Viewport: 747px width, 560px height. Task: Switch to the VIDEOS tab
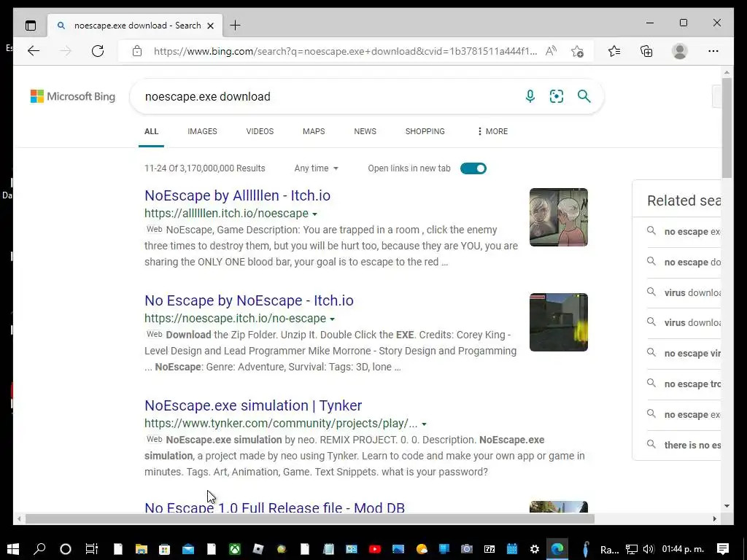pyautogui.click(x=260, y=131)
